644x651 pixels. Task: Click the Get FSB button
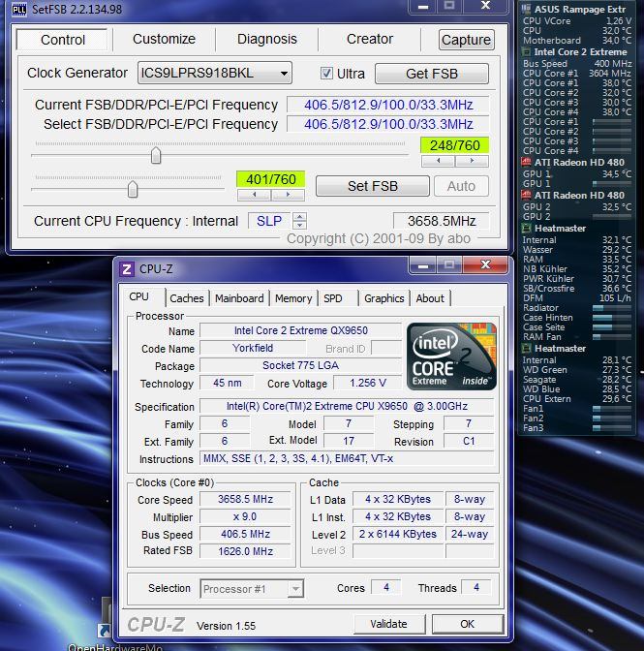coord(432,74)
